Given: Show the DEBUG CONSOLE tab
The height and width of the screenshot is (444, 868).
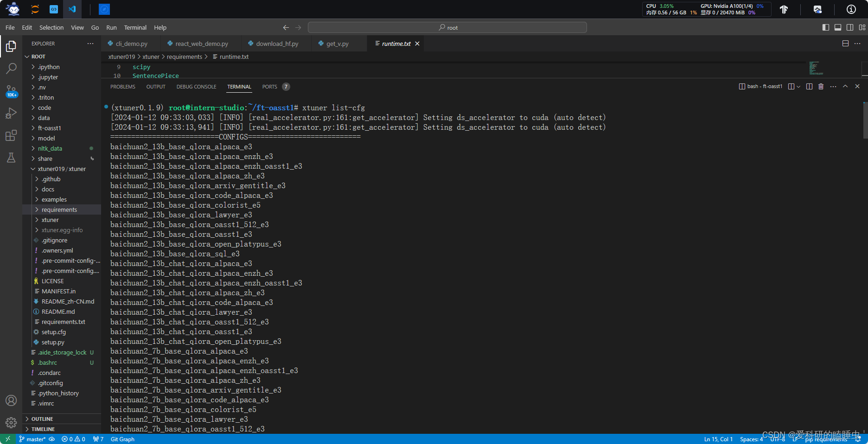Looking at the screenshot, I should click(x=197, y=87).
